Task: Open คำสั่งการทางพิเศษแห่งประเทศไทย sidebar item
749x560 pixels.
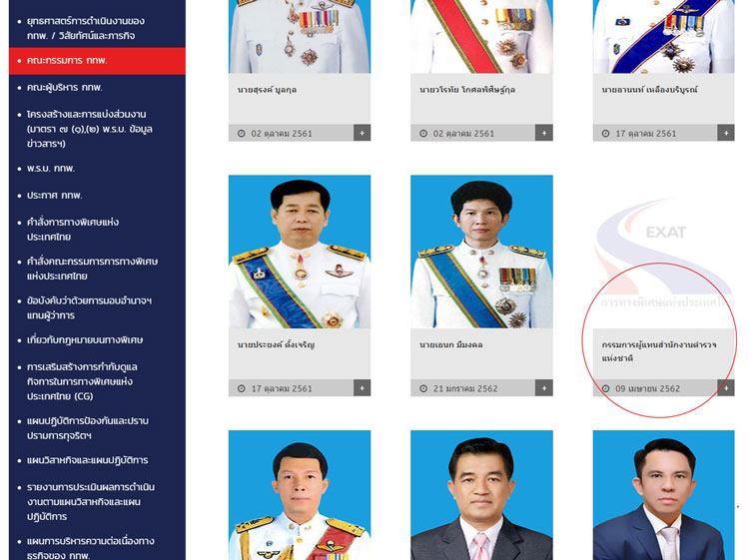Action: 73,230
